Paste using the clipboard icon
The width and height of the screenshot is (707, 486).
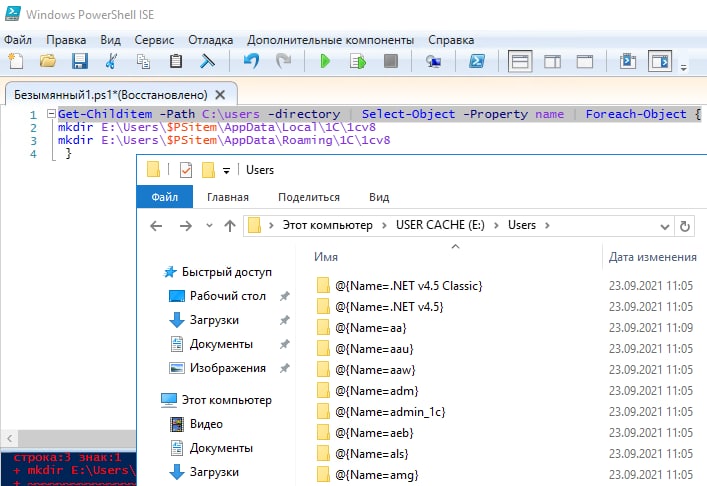(175, 61)
